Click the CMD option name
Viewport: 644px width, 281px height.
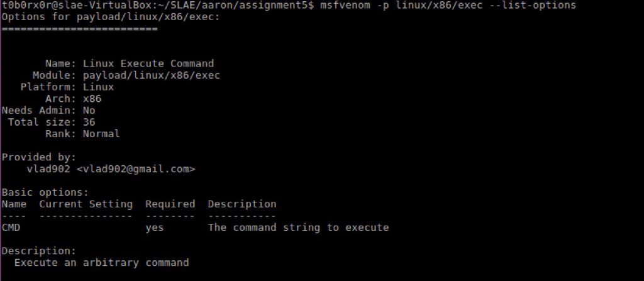tap(11, 228)
